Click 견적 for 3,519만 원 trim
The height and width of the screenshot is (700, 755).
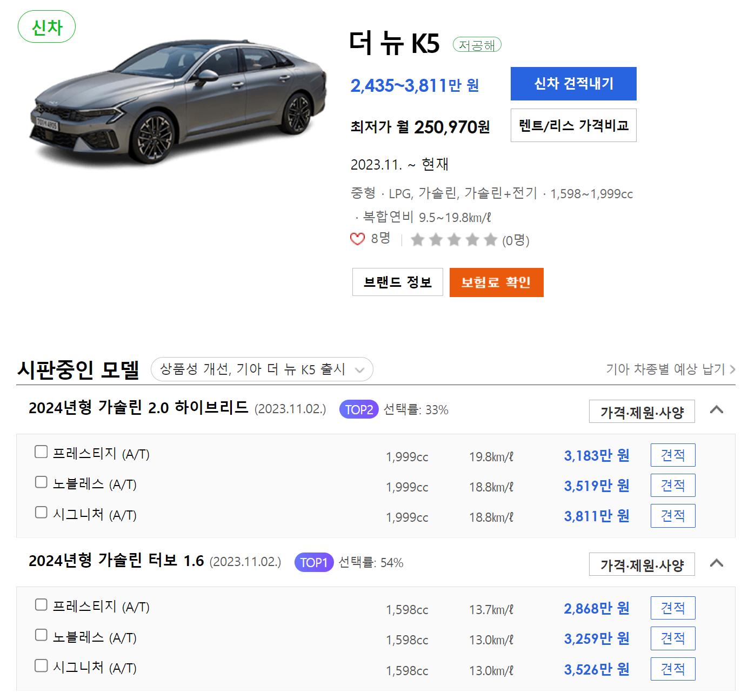click(673, 485)
